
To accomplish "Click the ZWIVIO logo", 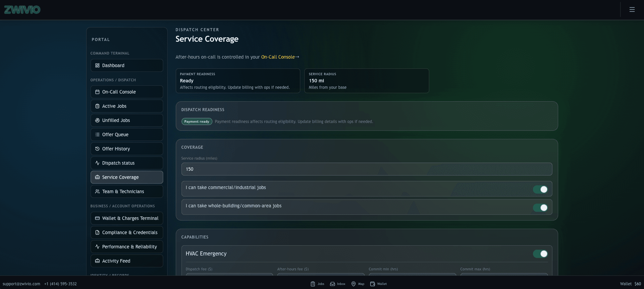I will (22, 10).
